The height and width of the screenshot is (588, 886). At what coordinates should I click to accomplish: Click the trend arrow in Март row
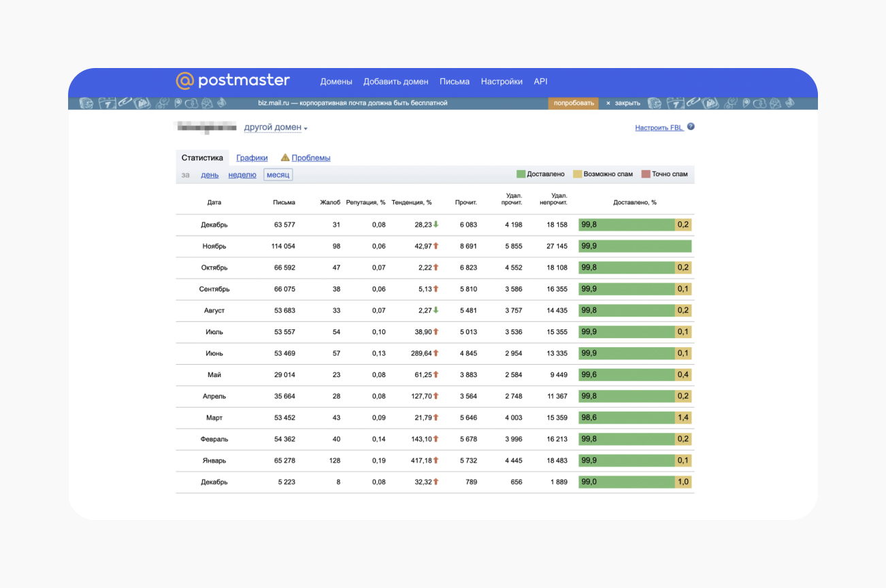click(436, 418)
